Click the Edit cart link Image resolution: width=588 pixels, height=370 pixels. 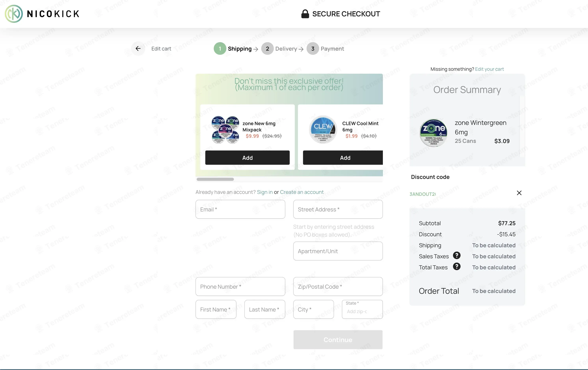(161, 49)
